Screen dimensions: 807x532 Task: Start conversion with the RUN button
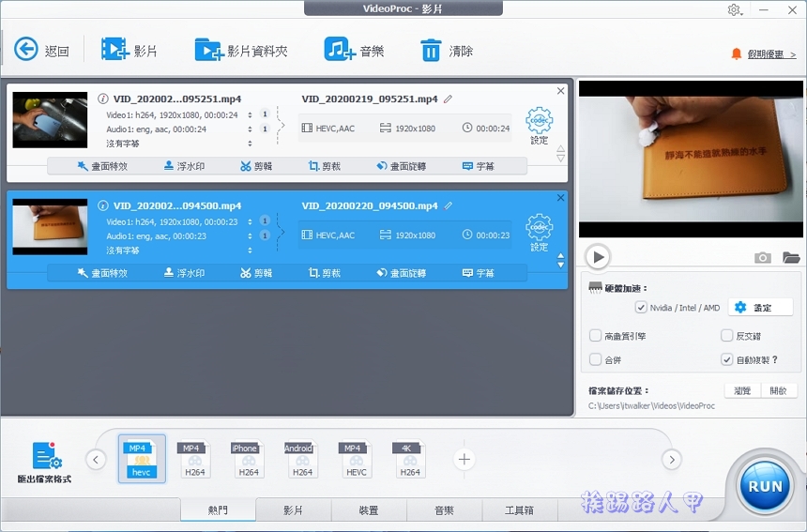pyautogui.click(x=766, y=486)
